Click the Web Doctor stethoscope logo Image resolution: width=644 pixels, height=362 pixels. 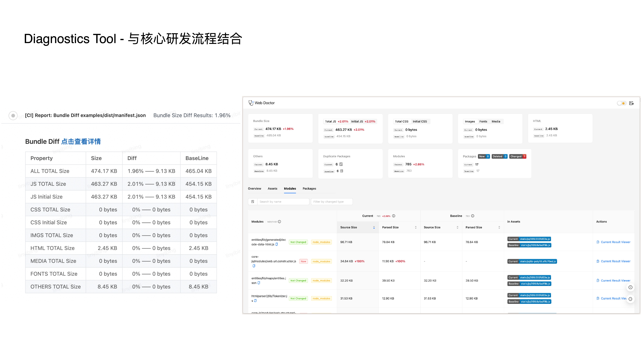tap(251, 103)
